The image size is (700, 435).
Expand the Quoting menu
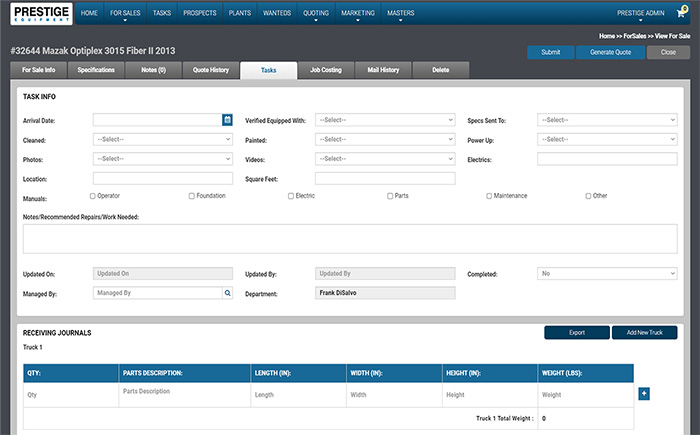(x=316, y=13)
